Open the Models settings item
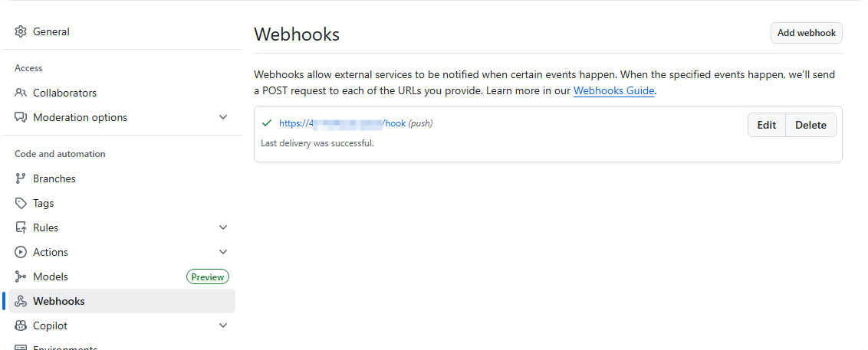Image resolution: width=868 pixels, height=350 pixels. coord(51,276)
